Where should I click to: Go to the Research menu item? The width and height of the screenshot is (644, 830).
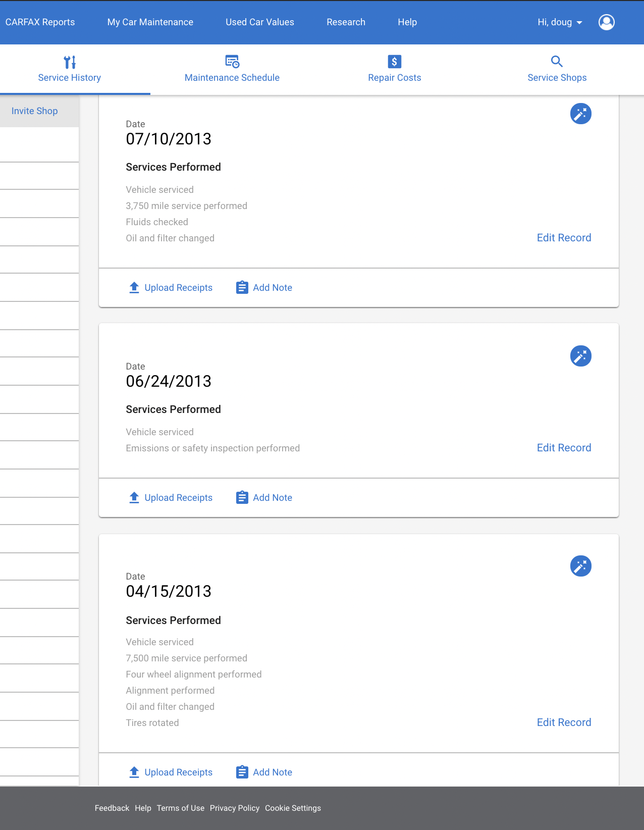point(346,22)
